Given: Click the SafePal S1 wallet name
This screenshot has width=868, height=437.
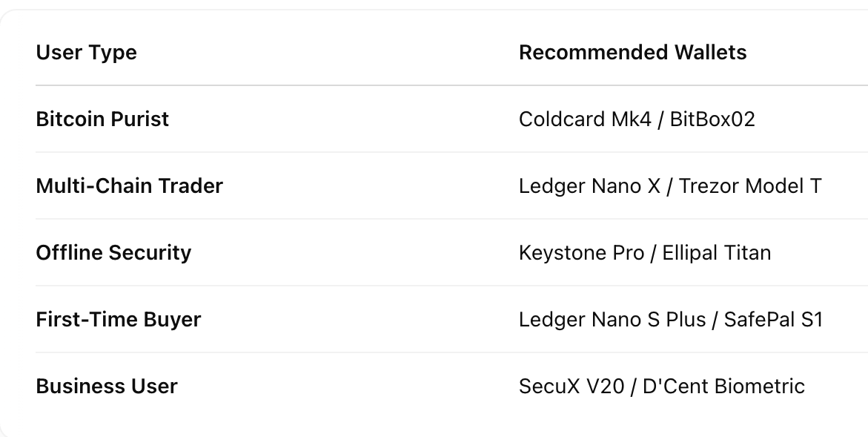Looking at the screenshot, I should pyautogui.click(x=774, y=320).
